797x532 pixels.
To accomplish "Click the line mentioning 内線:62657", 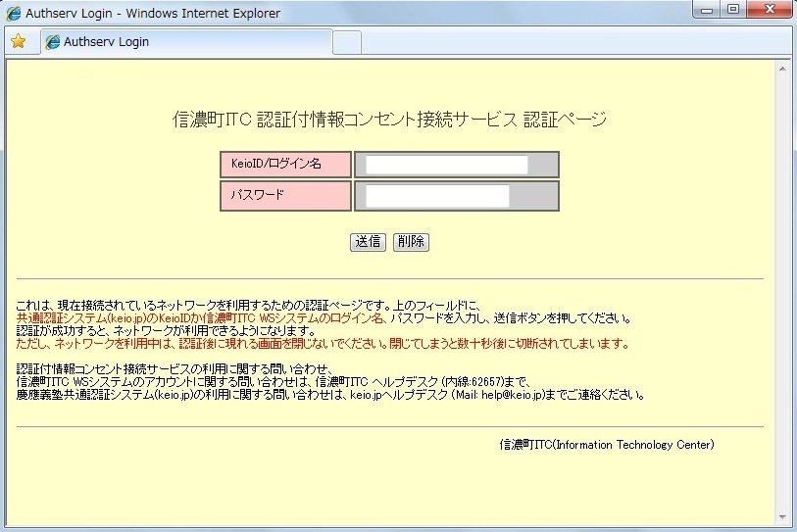I will (x=274, y=382).
